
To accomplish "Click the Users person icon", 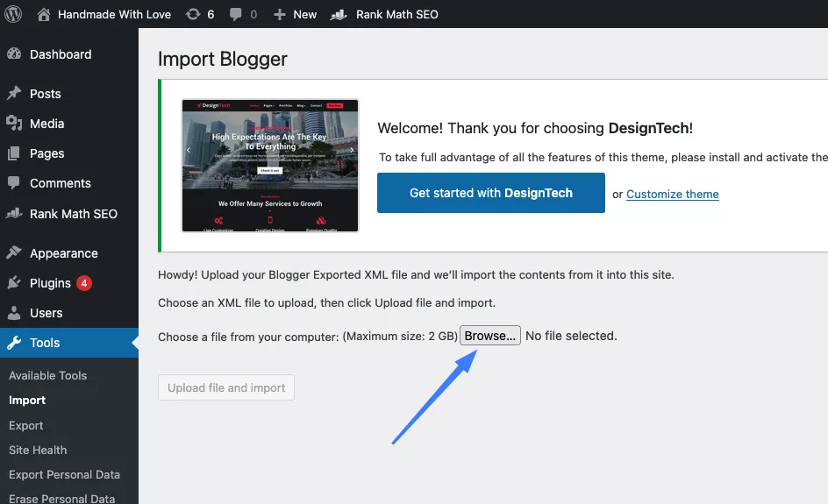I will point(14,313).
